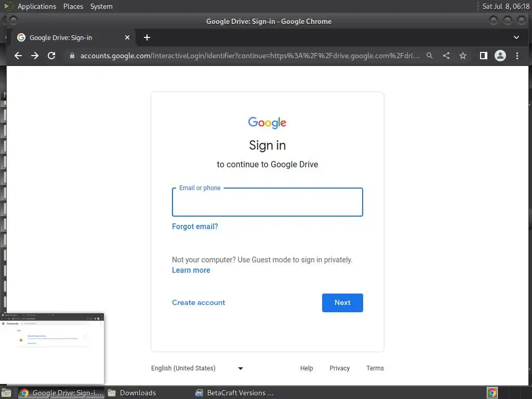Click the desktop menu icon beside Applications

(8, 6)
